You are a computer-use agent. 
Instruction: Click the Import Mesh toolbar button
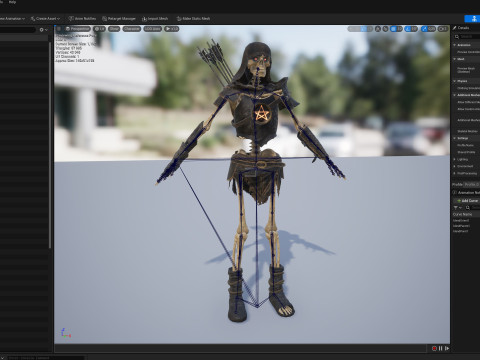point(155,19)
